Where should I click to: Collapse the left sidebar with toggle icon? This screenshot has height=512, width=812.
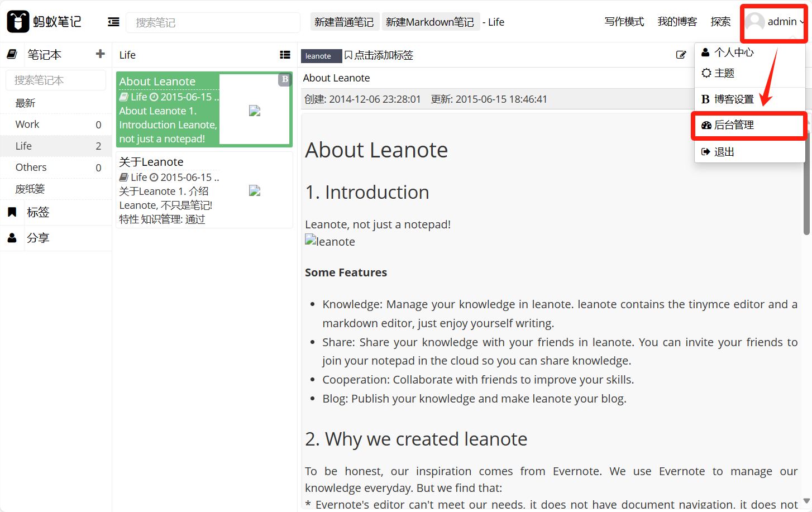pos(113,22)
